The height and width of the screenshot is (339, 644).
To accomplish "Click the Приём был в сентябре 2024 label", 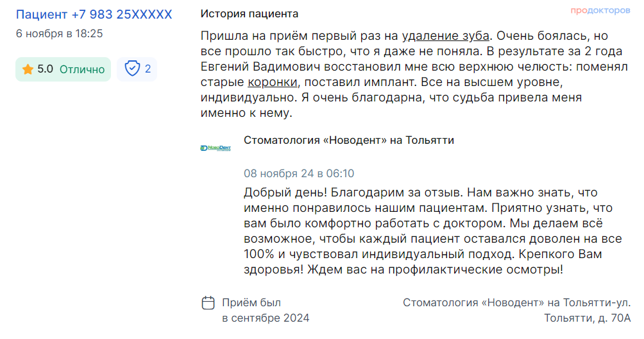I will point(266,310).
